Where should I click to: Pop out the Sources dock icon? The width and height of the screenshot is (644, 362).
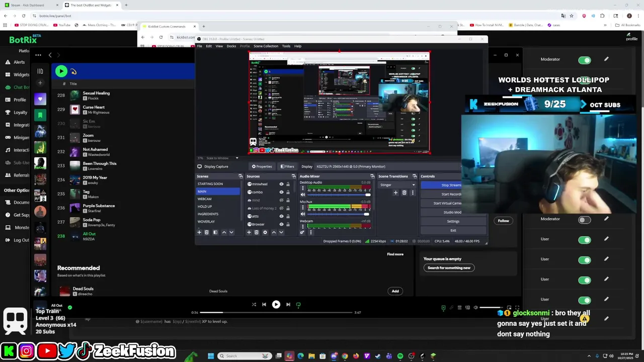(x=294, y=176)
